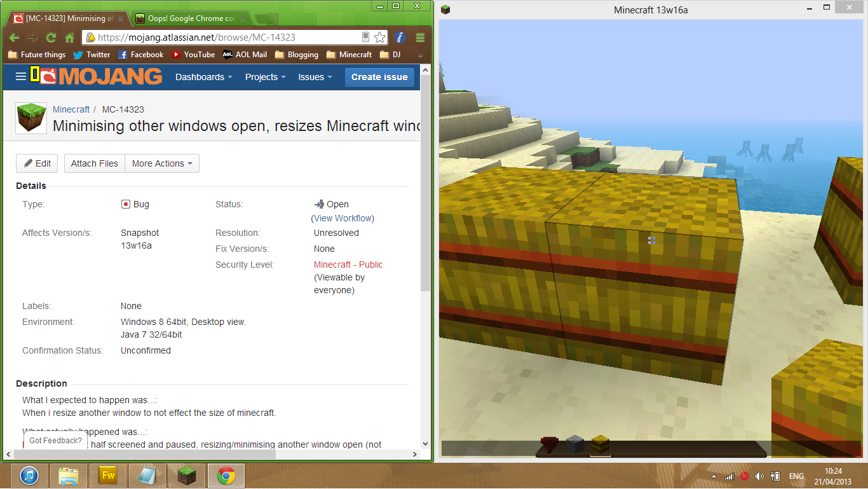Click the page's horizontal scrollbar thumb

click(x=144, y=454)
